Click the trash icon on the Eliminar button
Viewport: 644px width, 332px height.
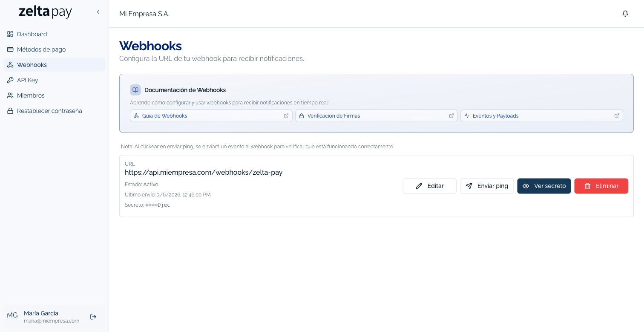(588, 186)
